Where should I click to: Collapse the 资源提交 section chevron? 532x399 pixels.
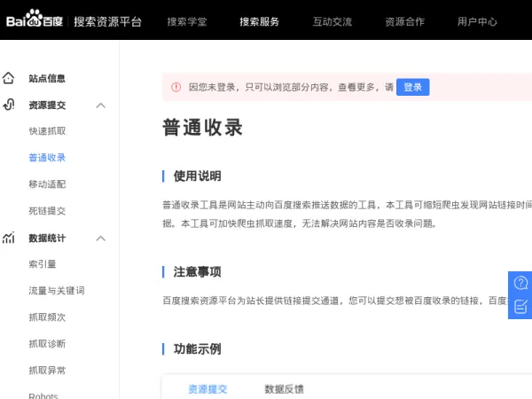tap(101, 106)
